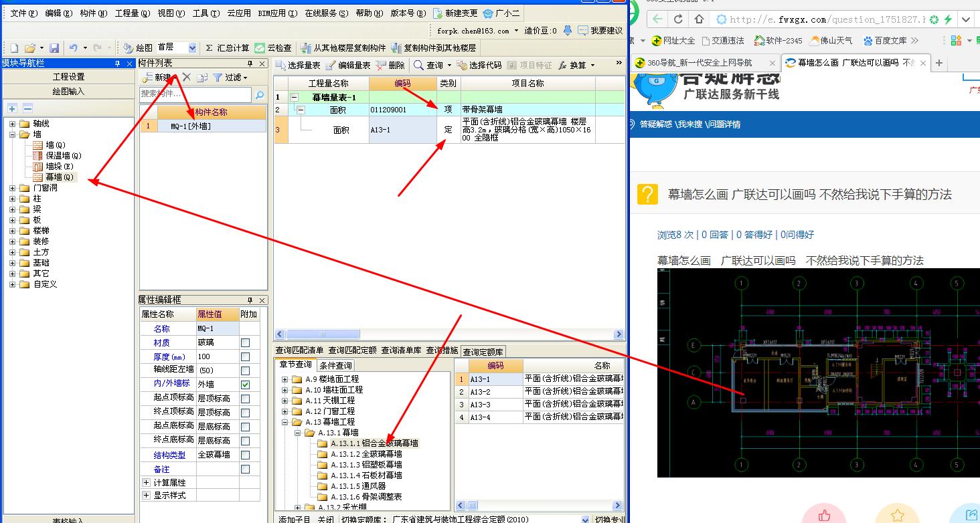Select quota row A13-2
The width and height of the screenshot is (980, 523).
pyautogui.click(x=539, y=392)
